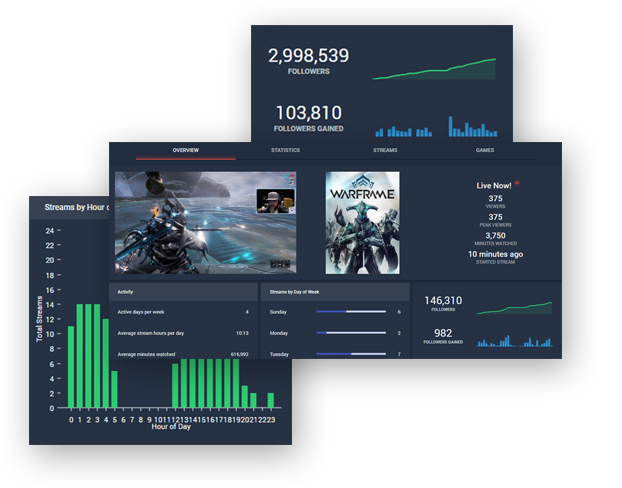This screenshot has width=622, height=488.
Task: Click the streamer webcam overlay in preview
Action: point(276,201)
